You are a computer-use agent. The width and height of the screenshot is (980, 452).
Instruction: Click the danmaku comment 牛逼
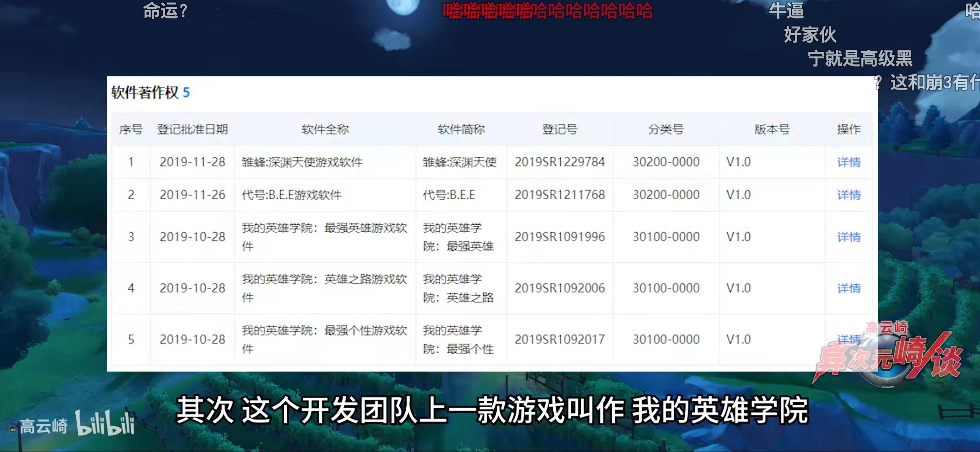click(787, 11)
